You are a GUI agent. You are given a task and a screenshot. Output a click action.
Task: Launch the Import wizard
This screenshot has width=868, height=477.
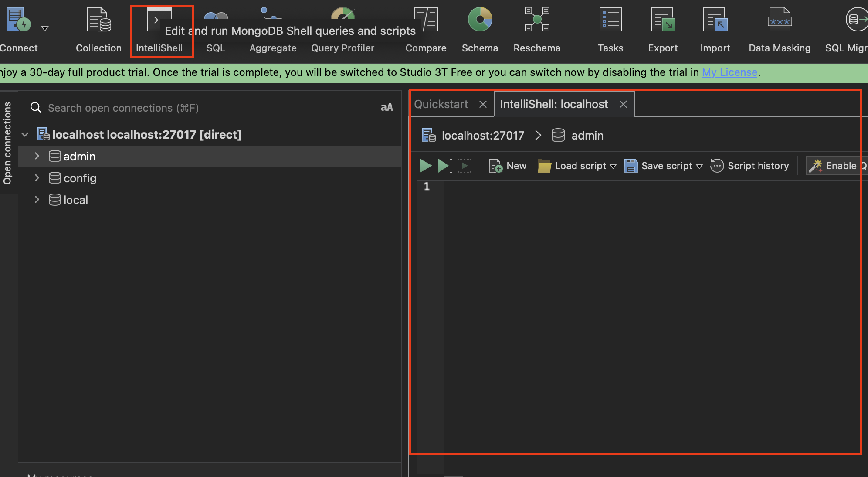[x=715, y=30]
